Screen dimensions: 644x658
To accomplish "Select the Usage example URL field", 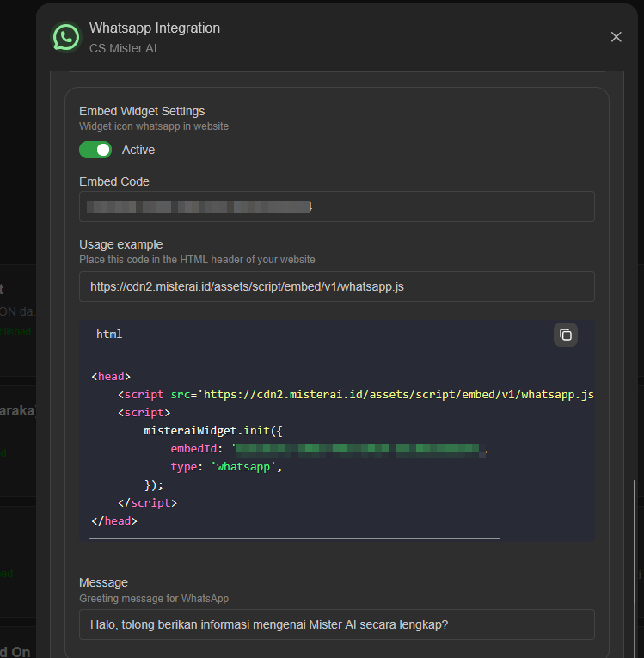I will (336, 286).
